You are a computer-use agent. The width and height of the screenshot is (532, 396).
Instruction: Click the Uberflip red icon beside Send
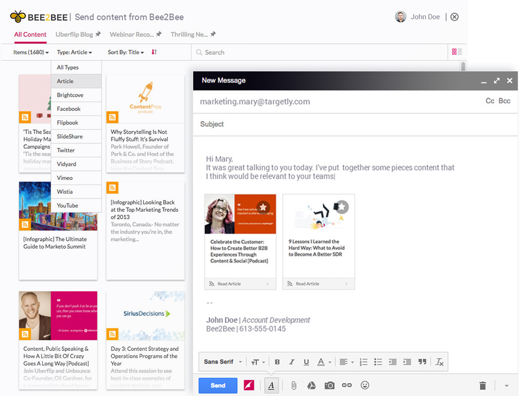point(249,385)
